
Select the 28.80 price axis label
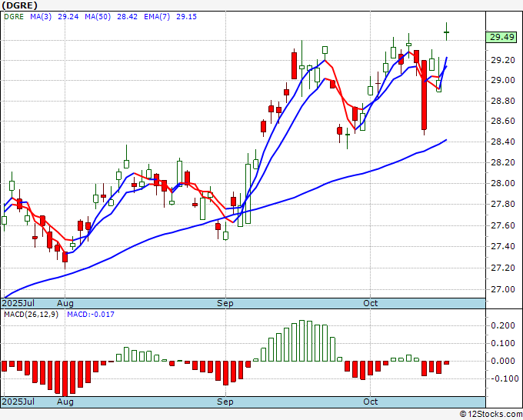[x=503, y=101]
